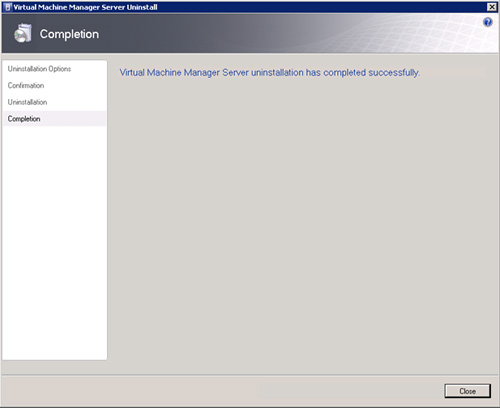Click the uninstallation completed successfully message
This screenshot has height=408, width=500.
tap(270, 73)
